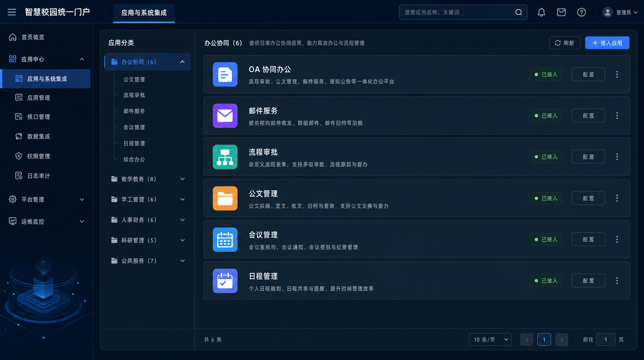Image resolution: width=644 pixels, height=360 pixels.
Task: Click the 前往 page number input
Action: pos(606,339)
